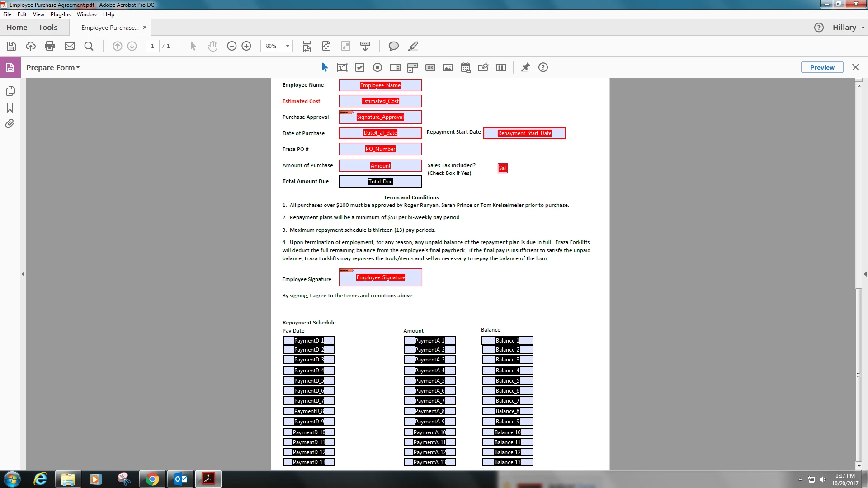
Task: Select the Add Text Field tool
Action: [342, 68]
